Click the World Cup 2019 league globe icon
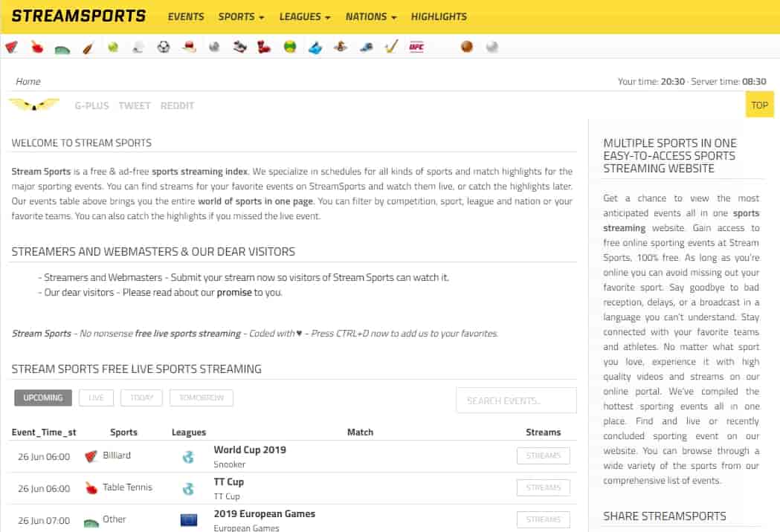Viewport: 780px width, 532px height. tap(188, 456)
